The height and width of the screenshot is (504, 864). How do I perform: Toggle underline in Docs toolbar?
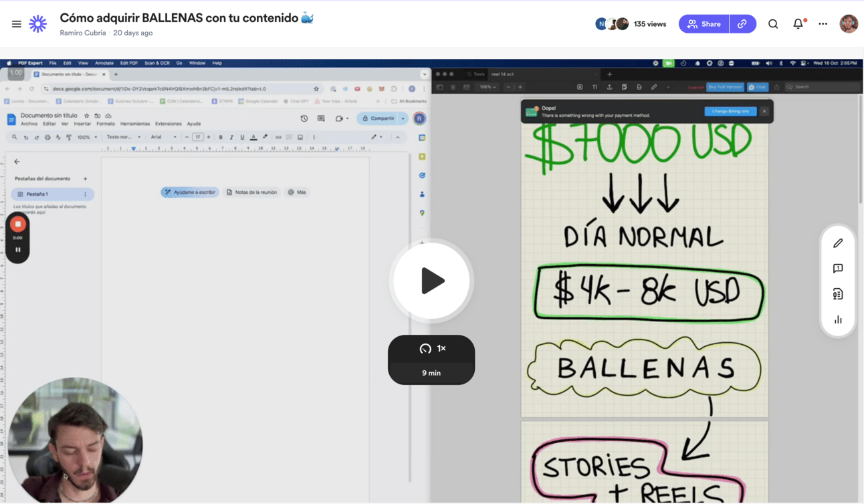click(x=242, y=137)
